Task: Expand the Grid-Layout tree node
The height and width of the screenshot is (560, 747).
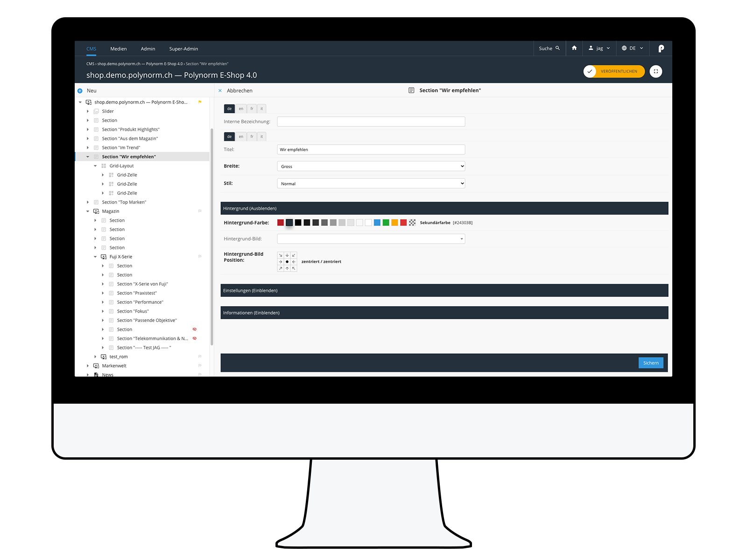Action: pyautogui.click(x=95, y=166)
